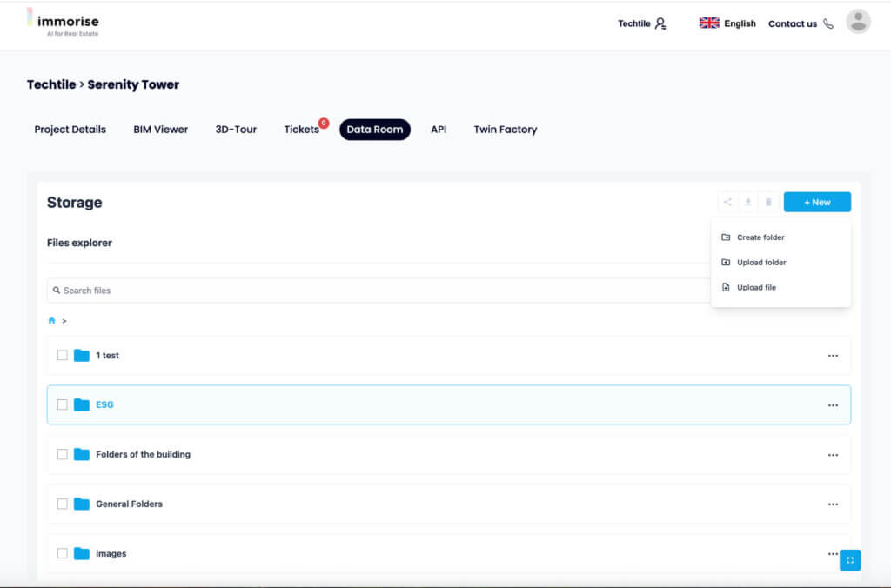Open the images folder name
891x588 pixels.
click(x=111, y=553)
